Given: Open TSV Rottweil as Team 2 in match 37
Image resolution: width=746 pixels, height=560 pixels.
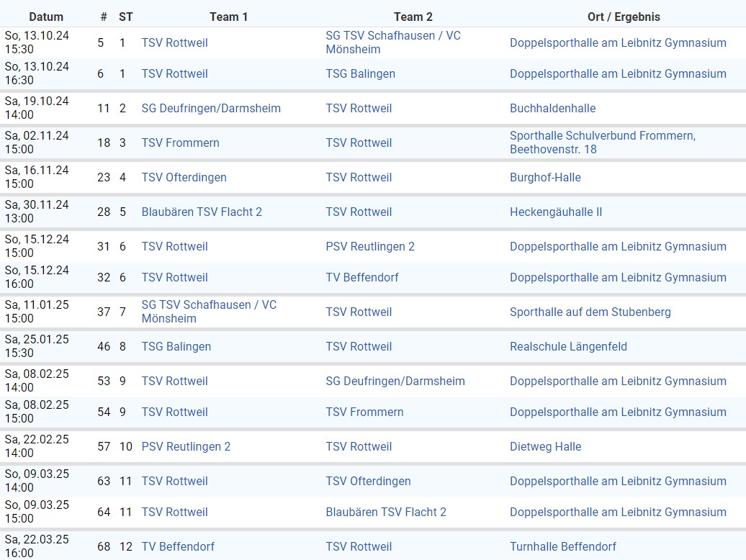Looking at the screenshot, I should point(359,312).
